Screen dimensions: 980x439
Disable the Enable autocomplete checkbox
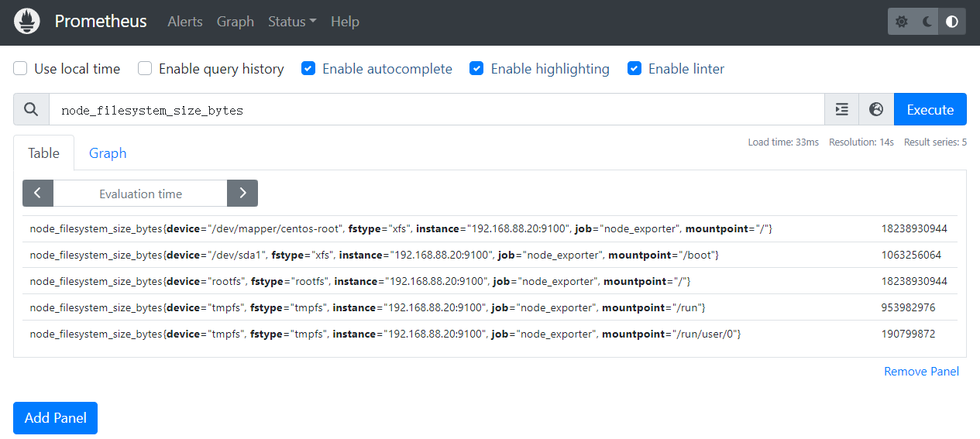308,69
